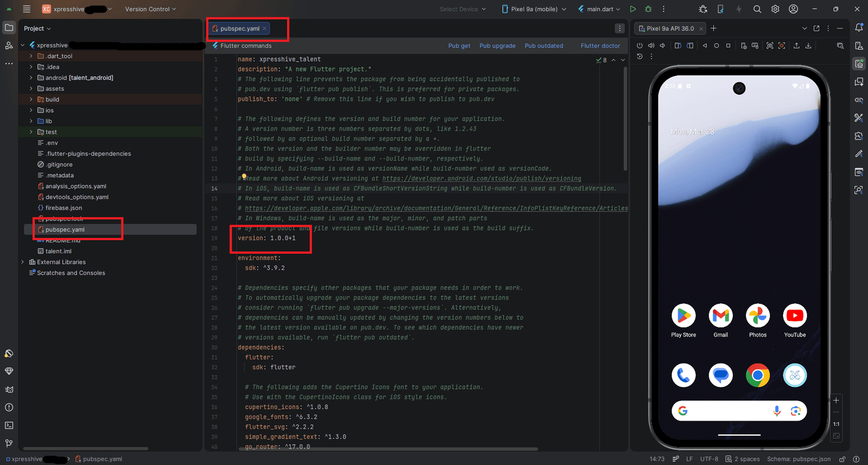Lower emulator volume

[x=662, y=46]
